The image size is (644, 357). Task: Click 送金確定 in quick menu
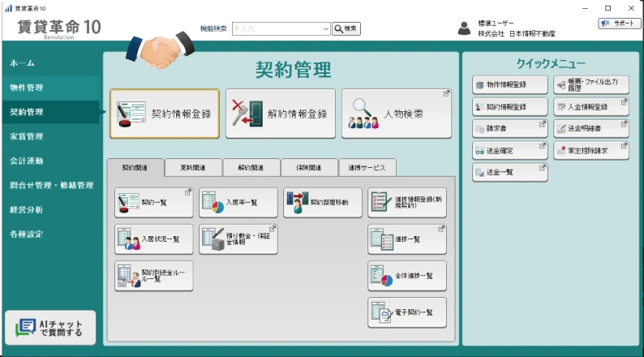[x=509, y=151]
